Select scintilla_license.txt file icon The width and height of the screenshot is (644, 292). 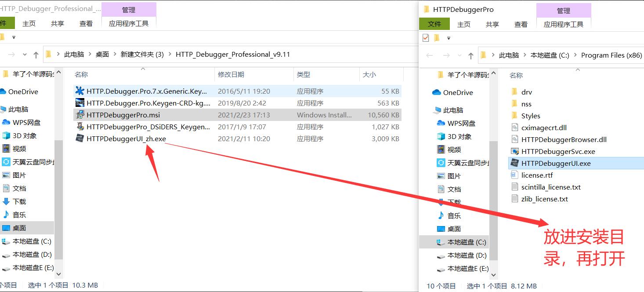click(x=515, y=187)
